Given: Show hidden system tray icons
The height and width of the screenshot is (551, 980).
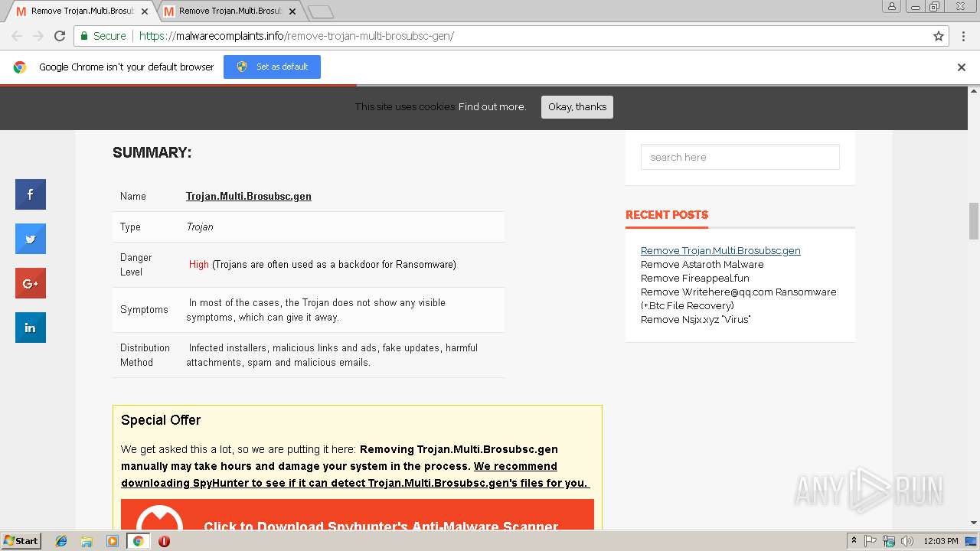Looking at the screenshot, I should [x=854, y=540].
